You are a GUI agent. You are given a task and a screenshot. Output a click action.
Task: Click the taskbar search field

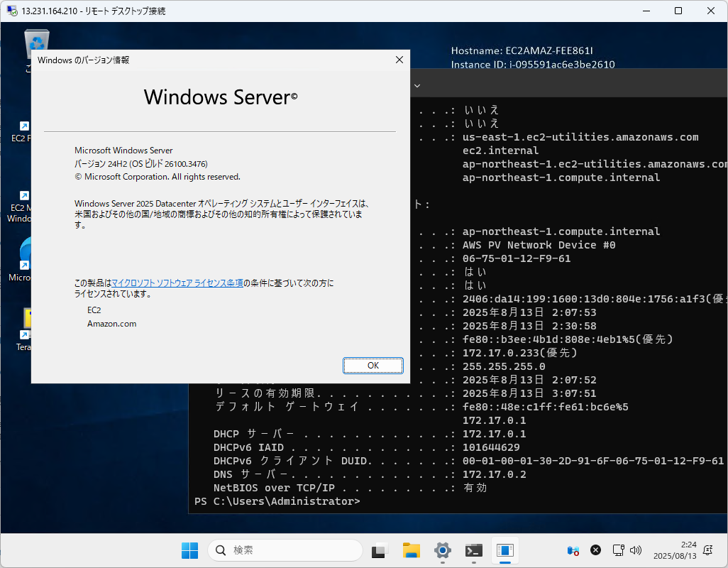pos(284,550)
